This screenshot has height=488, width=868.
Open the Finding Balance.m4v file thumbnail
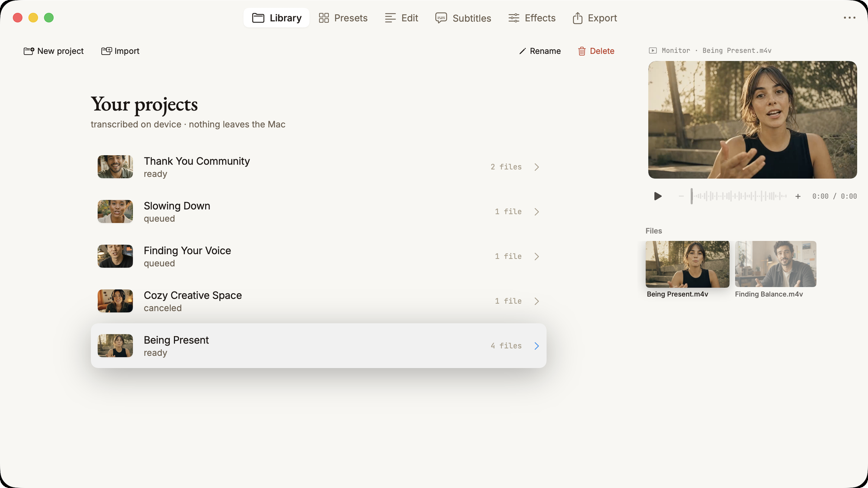pos(776,264)
